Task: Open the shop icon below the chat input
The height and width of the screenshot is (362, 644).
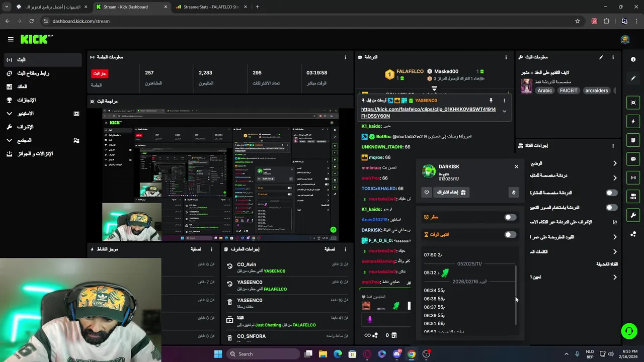Action: [394, 335]
